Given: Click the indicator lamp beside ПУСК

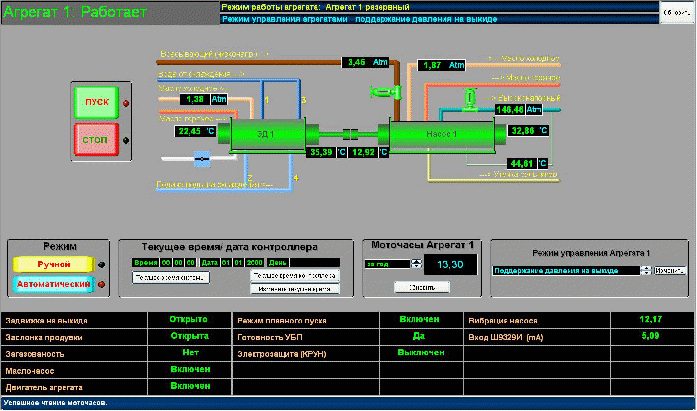Looking at the screenshot, I should (x=126, y=103).
